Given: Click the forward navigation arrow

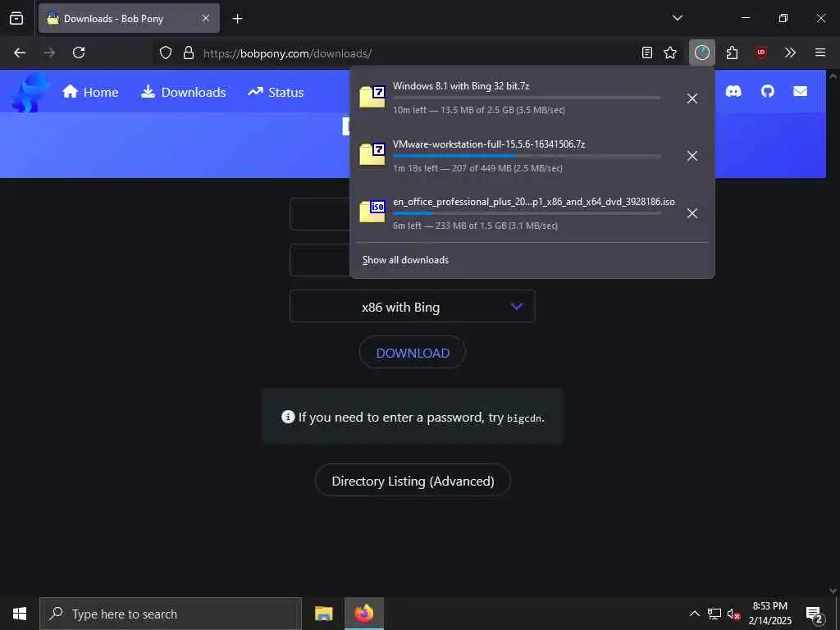Looking at the screenshot, I should pyautogui.click(x=49, y=52).
